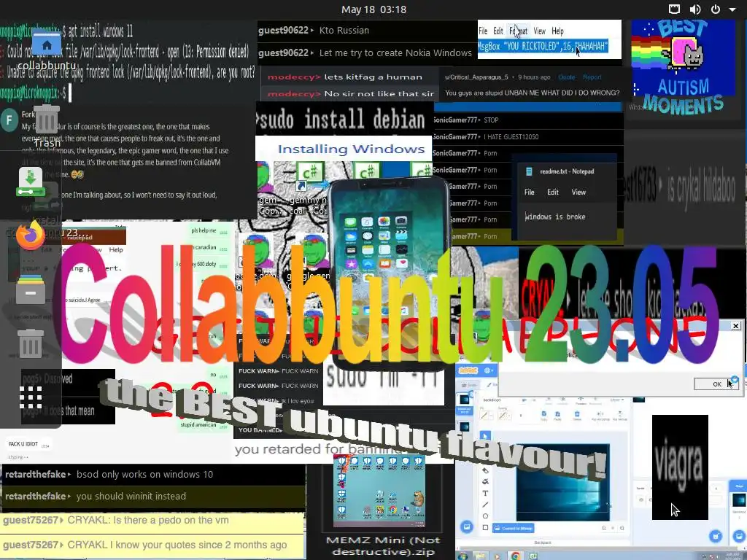The height and width of the screenshot is (560, 747).
Task: Show all applications grid in the dock
Action: click(31, 397)
